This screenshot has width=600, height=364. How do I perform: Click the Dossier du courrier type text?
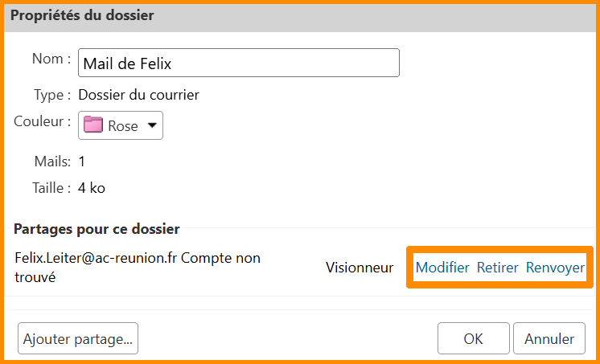138,95
